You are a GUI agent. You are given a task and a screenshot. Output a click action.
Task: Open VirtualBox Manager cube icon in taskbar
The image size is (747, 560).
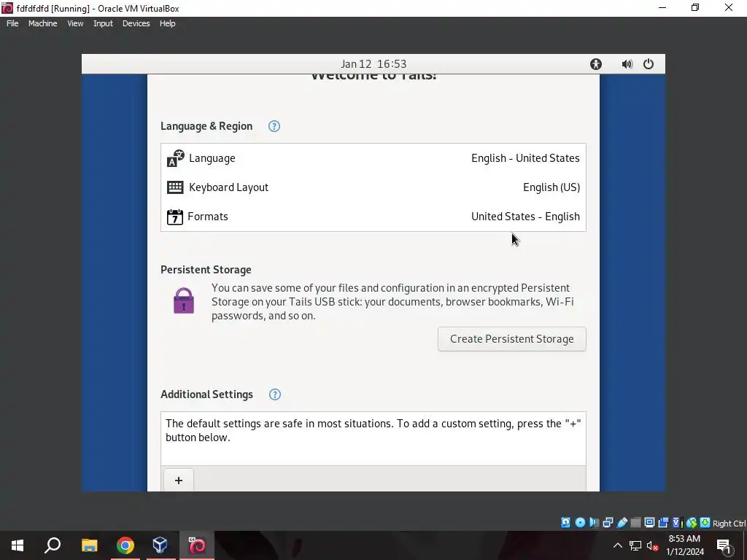pyautogui.click(x=160, y=545)
